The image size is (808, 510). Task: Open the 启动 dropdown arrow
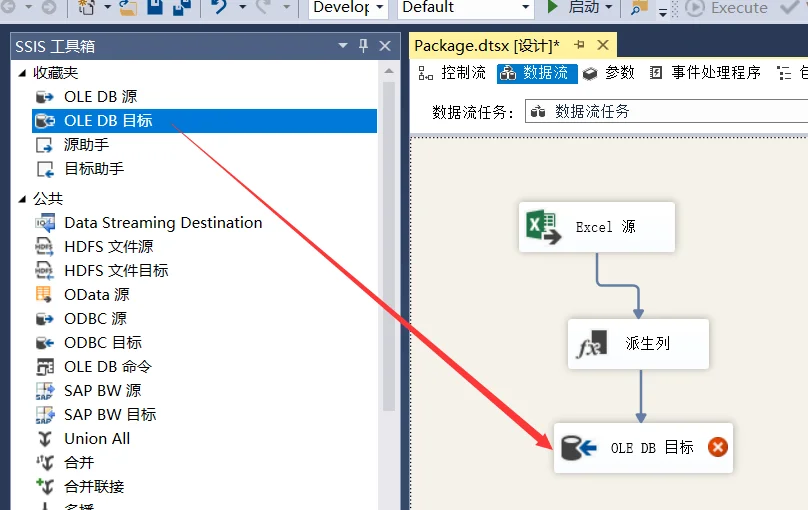pyautogui.click(x=609, y=7)
